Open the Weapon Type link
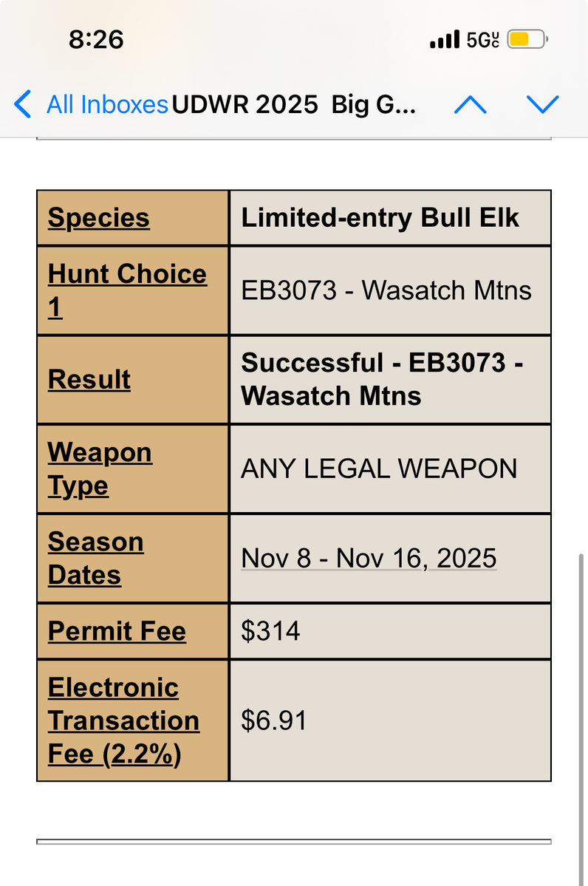 point(100,468)
